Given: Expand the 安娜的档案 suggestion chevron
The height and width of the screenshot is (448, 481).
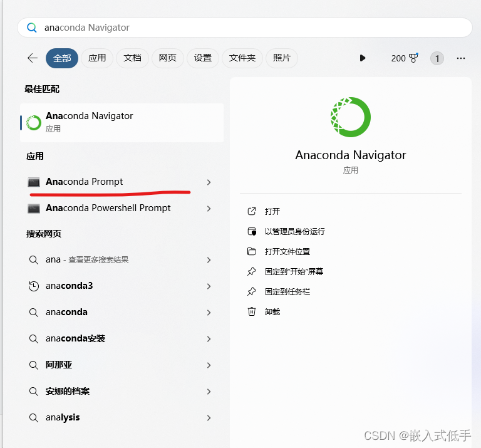Looking at the screenshot, I should (x=209, y=392).
